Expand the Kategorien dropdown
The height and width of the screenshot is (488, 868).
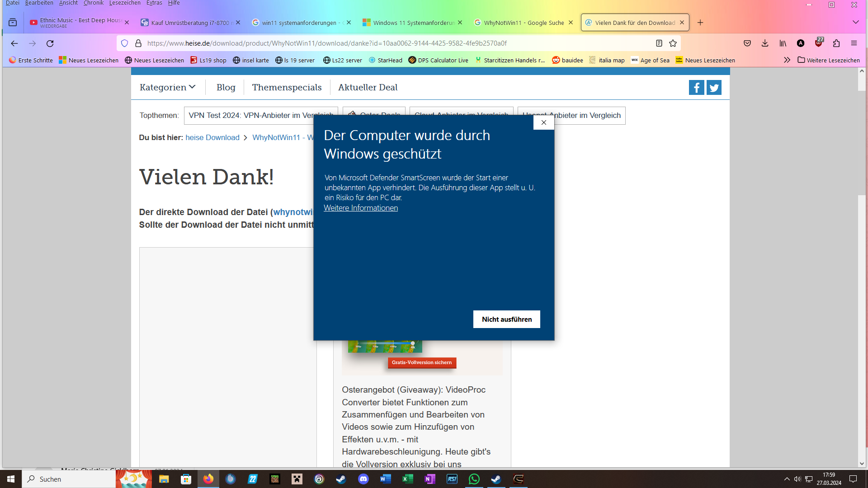[167, 87]
